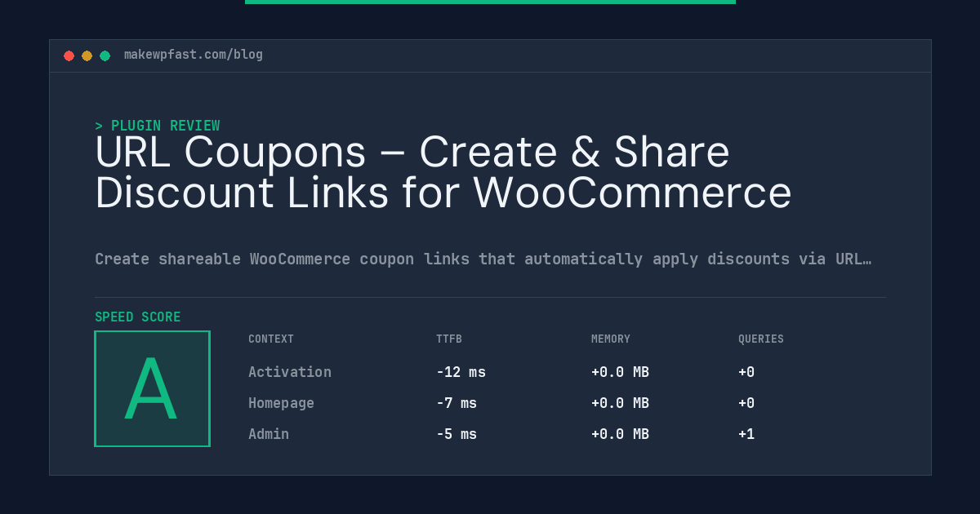This screenshot has height=514, width=980.
Task: Select the '> PLUGIN REVIEW' label
Action: coord(158,126)
